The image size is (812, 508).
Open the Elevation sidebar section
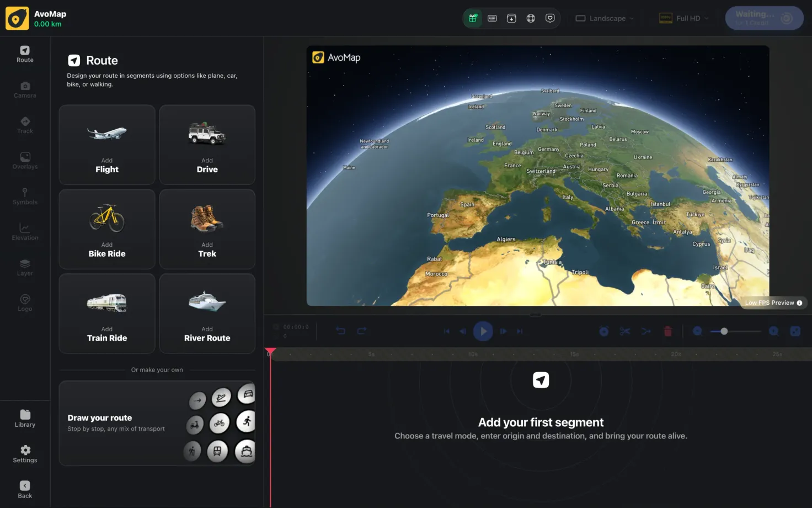[x=25, y=232]
